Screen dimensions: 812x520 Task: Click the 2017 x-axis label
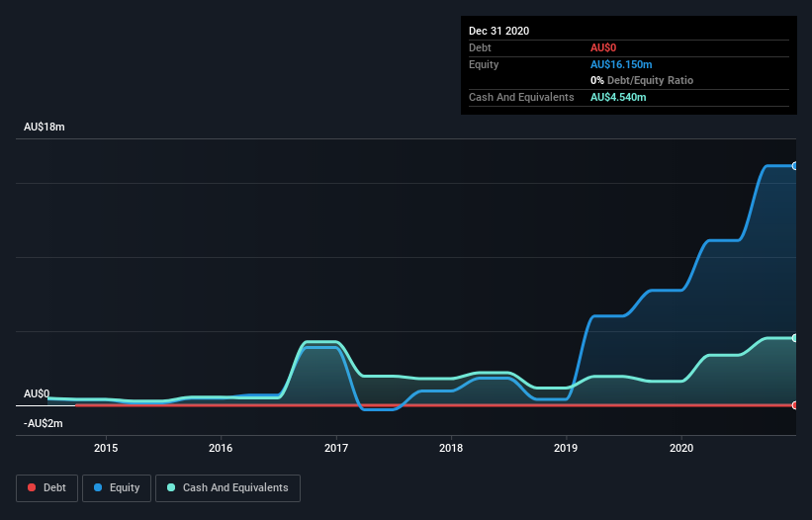point(336,448)
